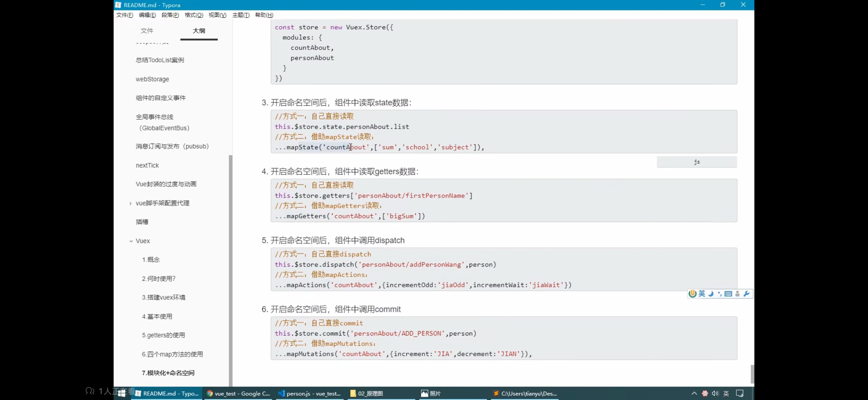Collapse the Vuex outline section

(131, 241)
